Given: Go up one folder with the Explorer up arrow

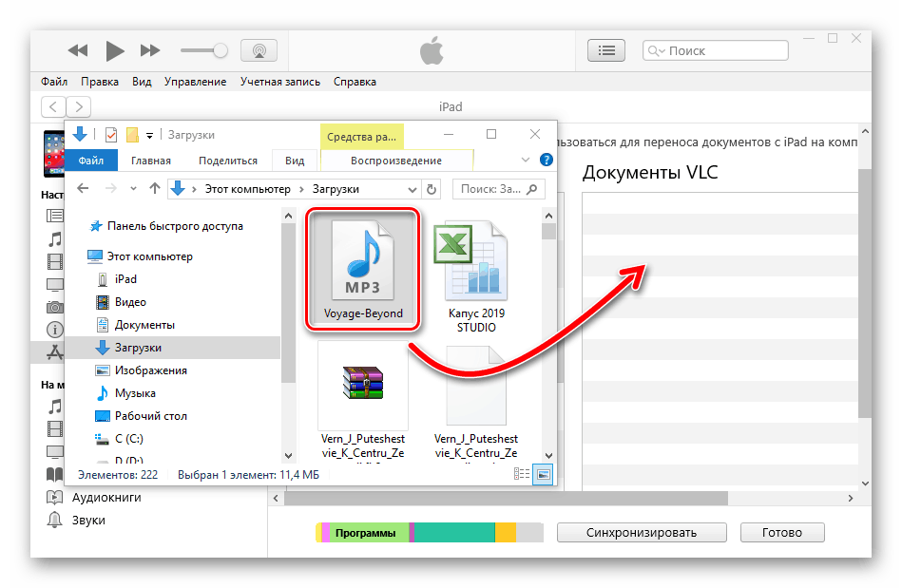Looking at the screenshot, I should click(x=155, y=188).
